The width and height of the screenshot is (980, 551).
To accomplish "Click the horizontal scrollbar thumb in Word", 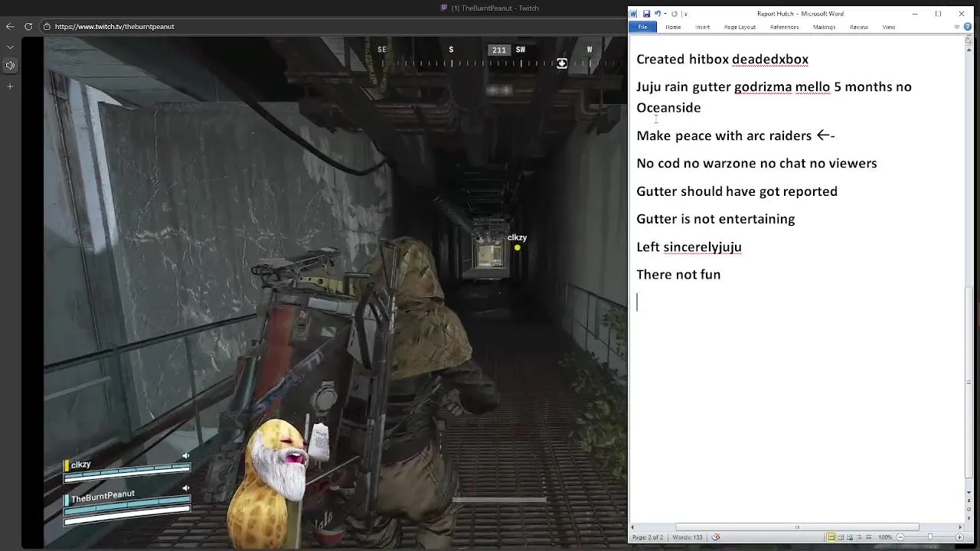I will [x=797, y=527].
